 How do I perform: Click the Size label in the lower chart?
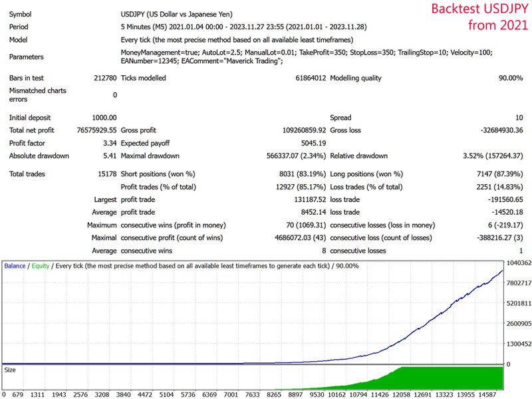click(x=10, y=370)
